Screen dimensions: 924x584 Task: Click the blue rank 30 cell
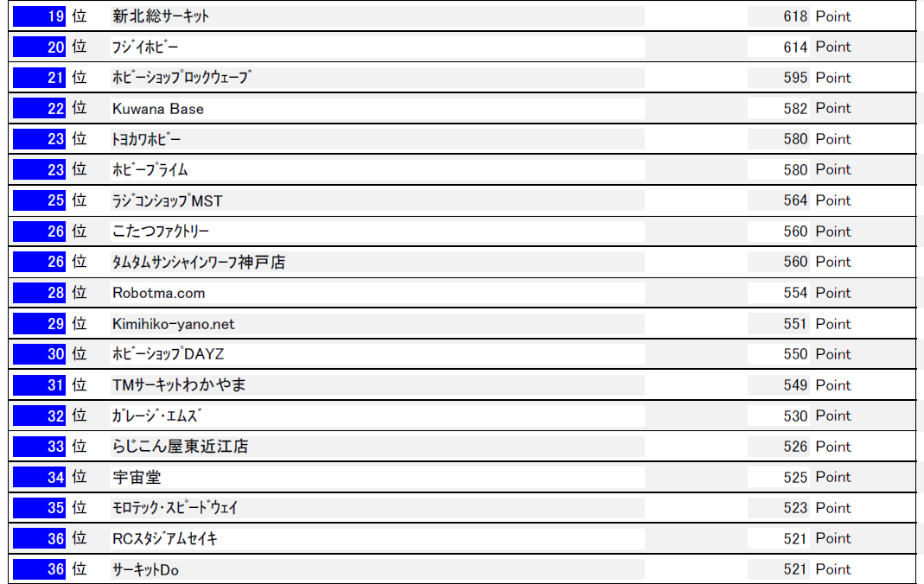point(40,354)
